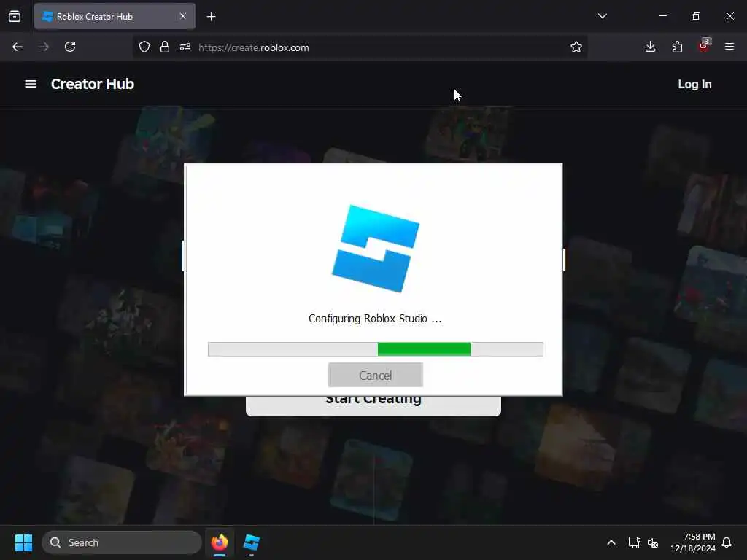747x560 pixels.
Task: View site security padlock information
Action: click(x=165, y=47)
